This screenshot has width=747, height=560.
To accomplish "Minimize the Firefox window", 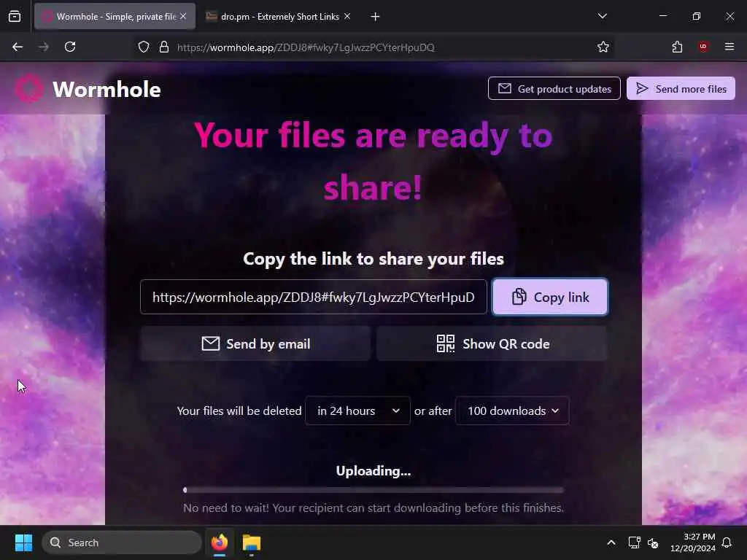I will coord(662,16).
